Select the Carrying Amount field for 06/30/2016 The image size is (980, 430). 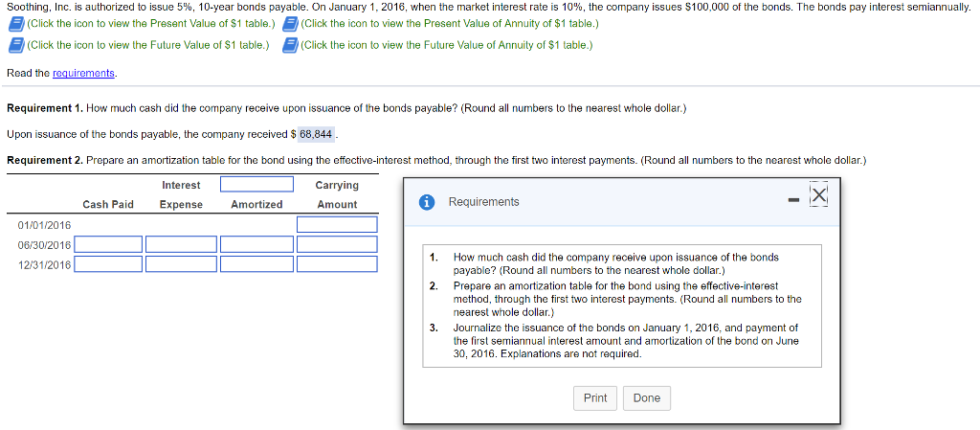pyautogui.click(x=338, y=244)
